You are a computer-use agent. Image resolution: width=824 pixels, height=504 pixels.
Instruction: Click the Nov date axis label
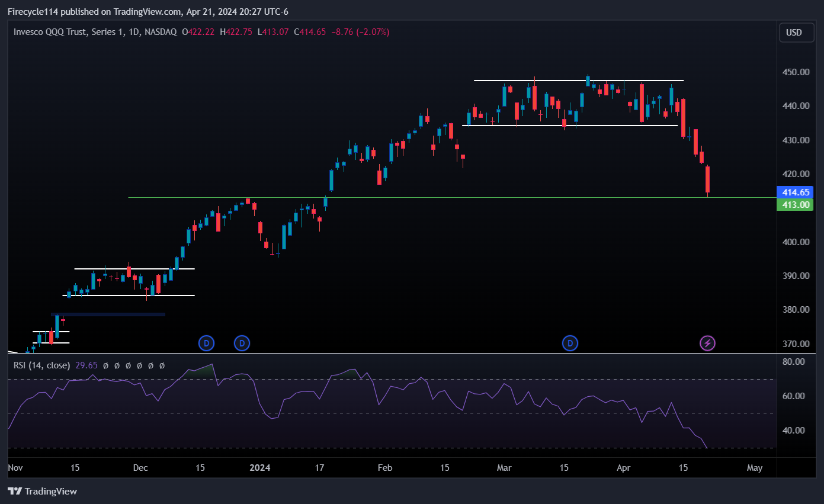[15, 468]
